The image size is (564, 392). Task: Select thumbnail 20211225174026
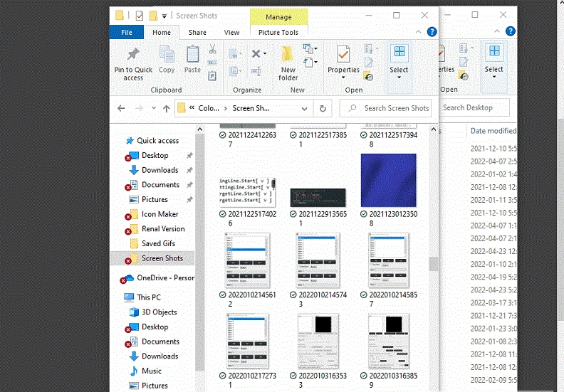[x=248, y=193]
